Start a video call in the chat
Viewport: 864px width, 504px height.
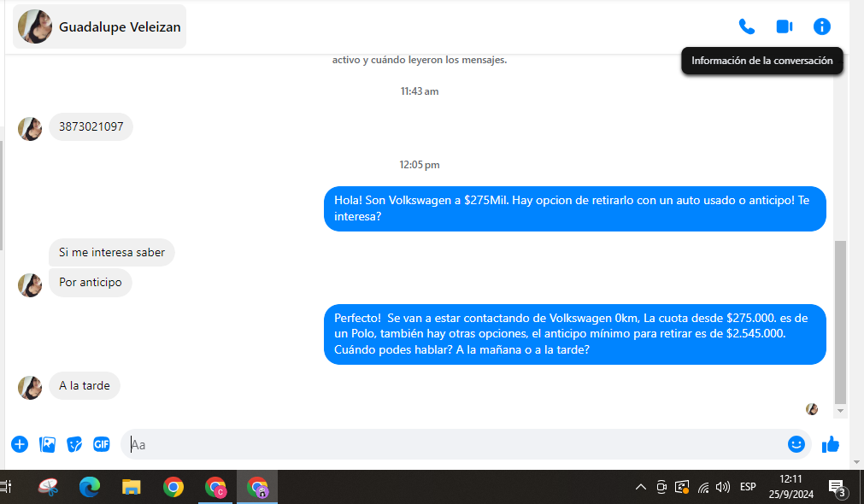point(785,26)
